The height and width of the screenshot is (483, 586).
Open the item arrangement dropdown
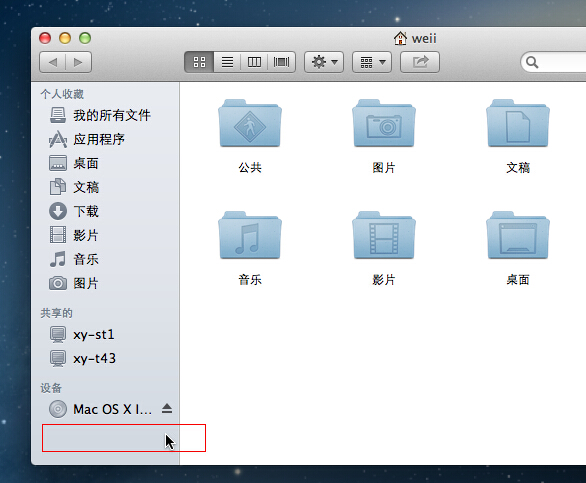coord(372,62)
